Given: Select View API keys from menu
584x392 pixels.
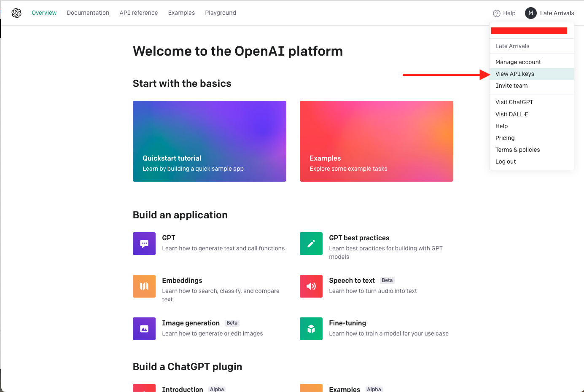Looking at the screenshot, I should click(514, 74).
